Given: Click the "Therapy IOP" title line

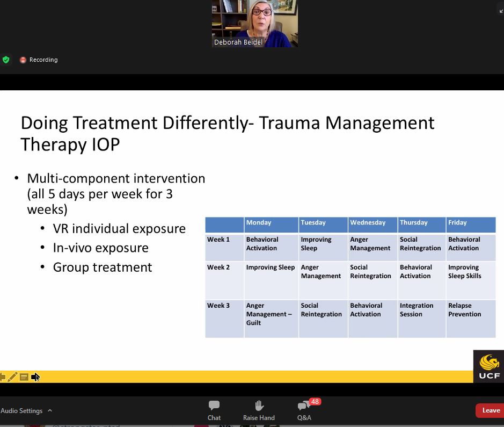Looking at the screenshot, I should click(x=70, y=144).
